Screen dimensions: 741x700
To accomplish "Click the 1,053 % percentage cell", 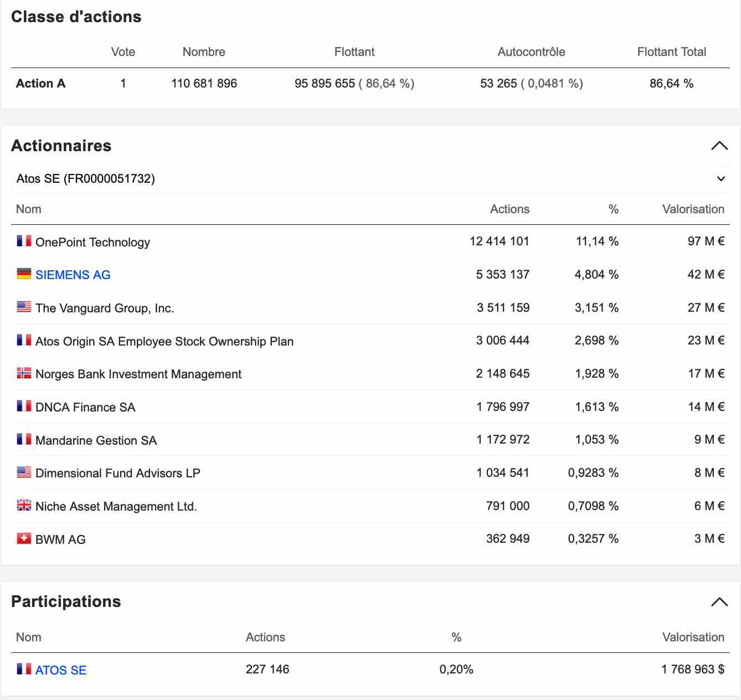I will (x=597, y=439).
